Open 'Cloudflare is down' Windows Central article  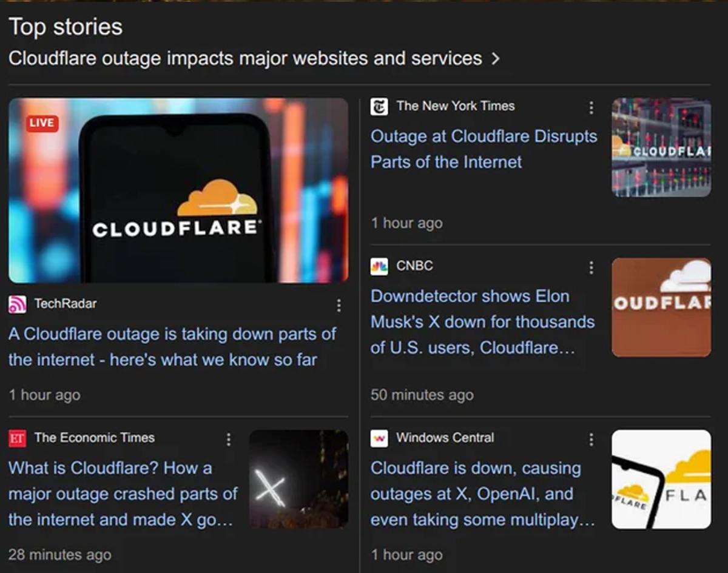coord(482,494)
